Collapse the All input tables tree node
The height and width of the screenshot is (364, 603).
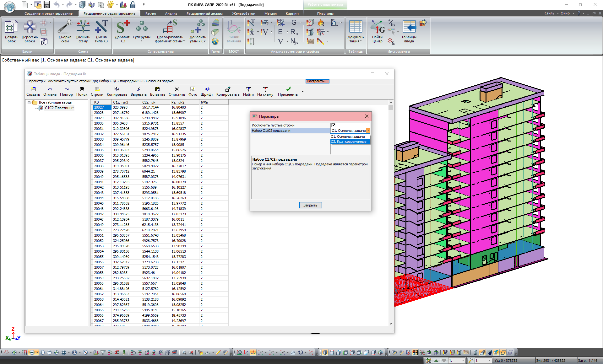[29, 103]
